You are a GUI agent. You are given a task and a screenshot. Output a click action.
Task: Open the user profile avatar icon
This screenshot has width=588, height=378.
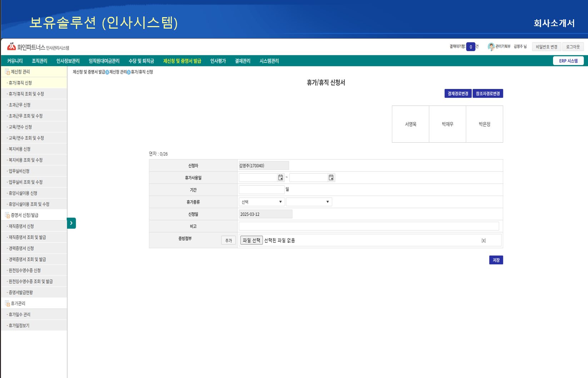491,46
